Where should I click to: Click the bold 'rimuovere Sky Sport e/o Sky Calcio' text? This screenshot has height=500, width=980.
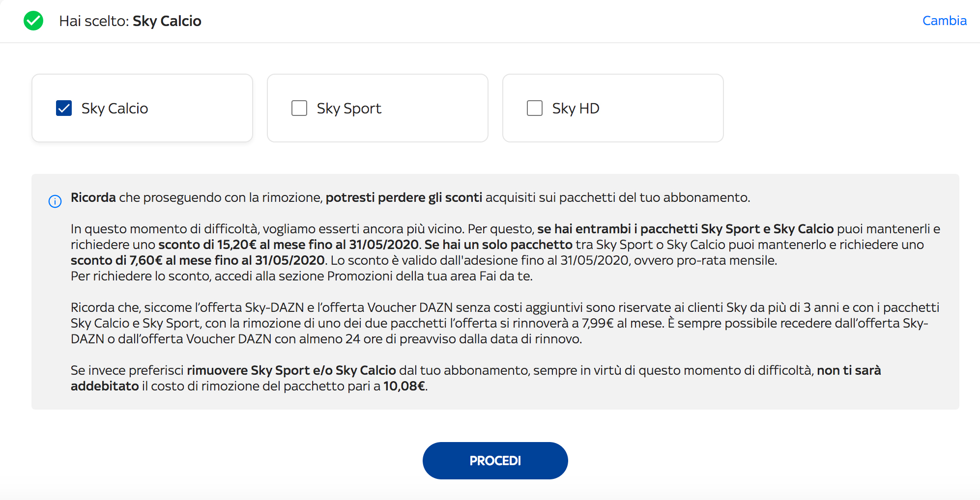pos(291,370)
